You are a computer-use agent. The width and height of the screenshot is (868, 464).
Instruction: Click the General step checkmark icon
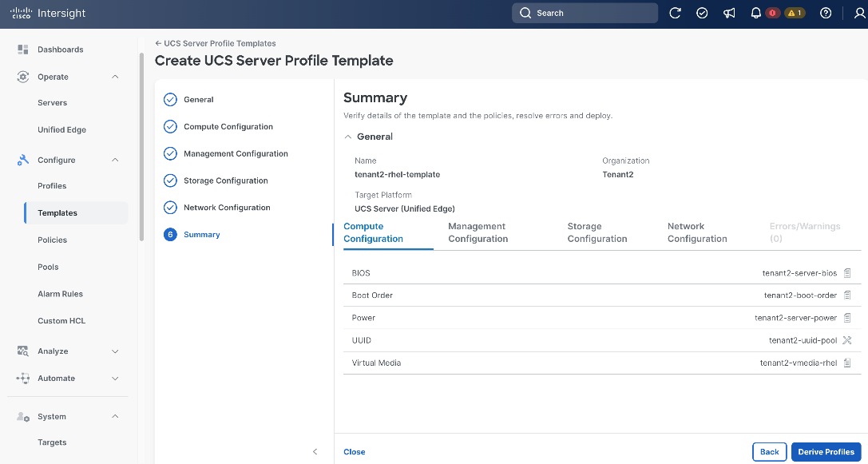(x=170, y=100)
